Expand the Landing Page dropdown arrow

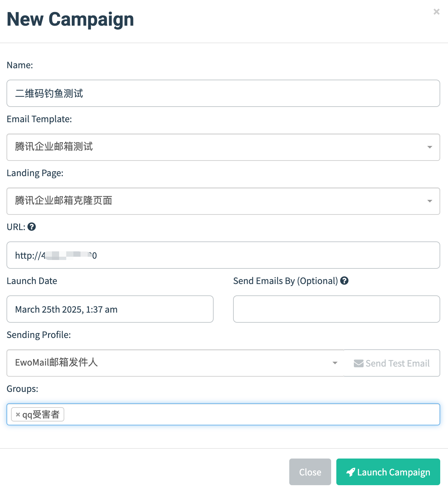[x=429, y=201]
